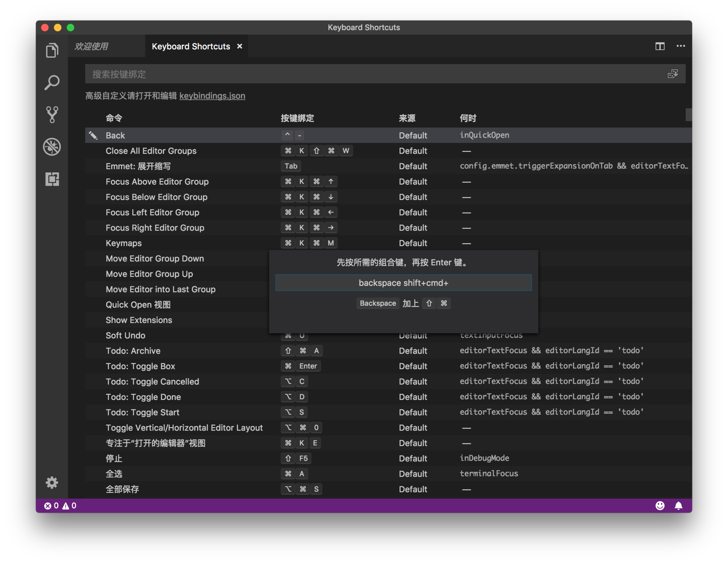Click the keybinding input box showing backspace shift+cmd+
Viewport: 728px width, 564px height.
[403, 283]
